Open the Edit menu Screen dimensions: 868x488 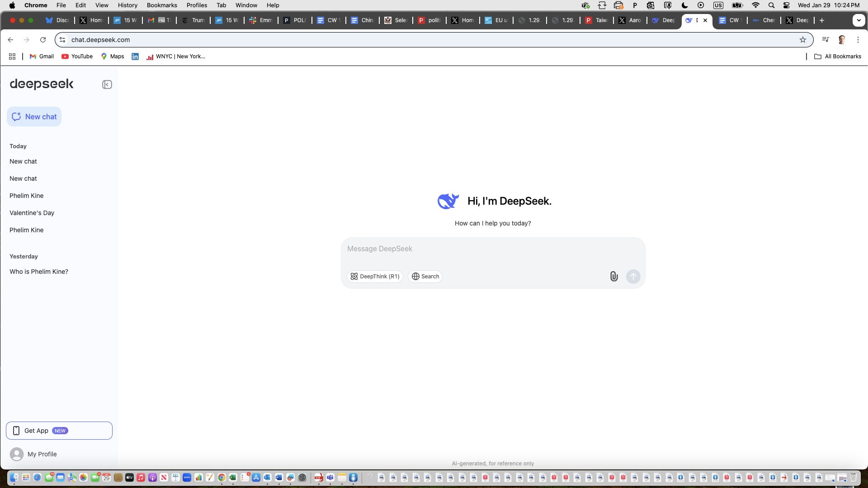[80, 5]
